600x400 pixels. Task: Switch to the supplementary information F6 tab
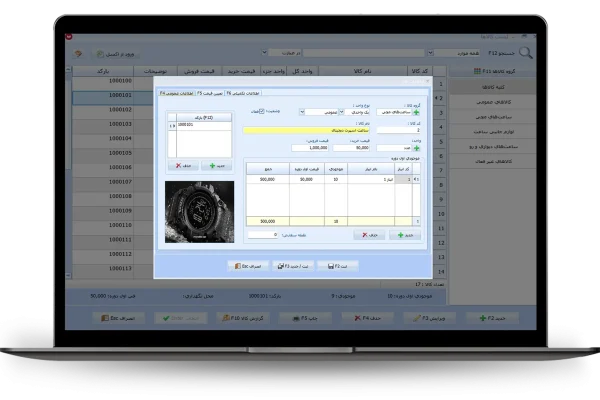(243, 93)
